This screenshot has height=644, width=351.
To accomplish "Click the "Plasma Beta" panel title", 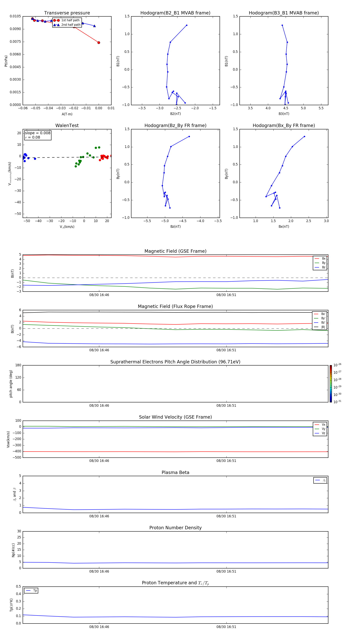I will point(175,472).
